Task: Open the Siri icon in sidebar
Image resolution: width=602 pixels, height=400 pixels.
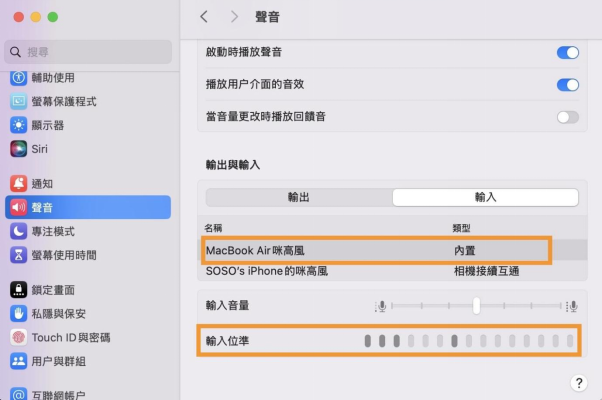Action: click(x=18, y=149)
